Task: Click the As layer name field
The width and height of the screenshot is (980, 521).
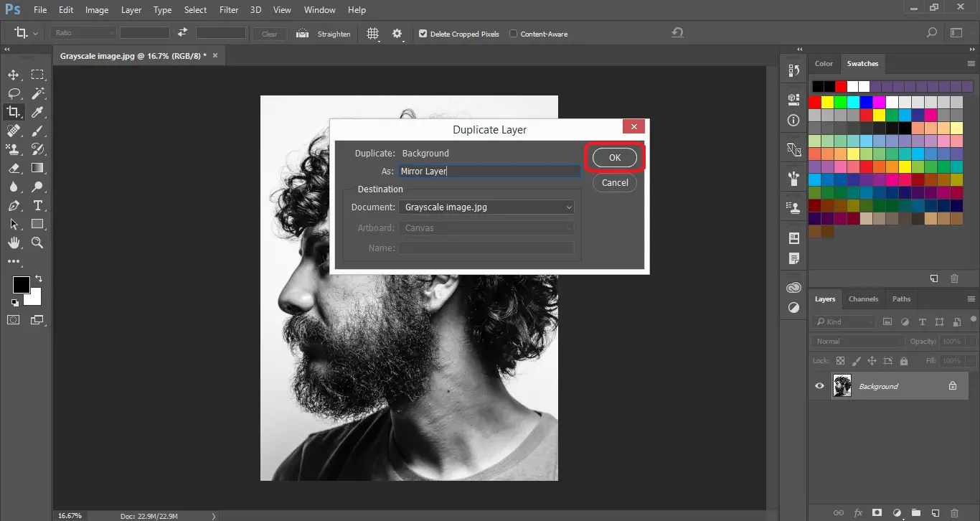Action: pos(489,172)
